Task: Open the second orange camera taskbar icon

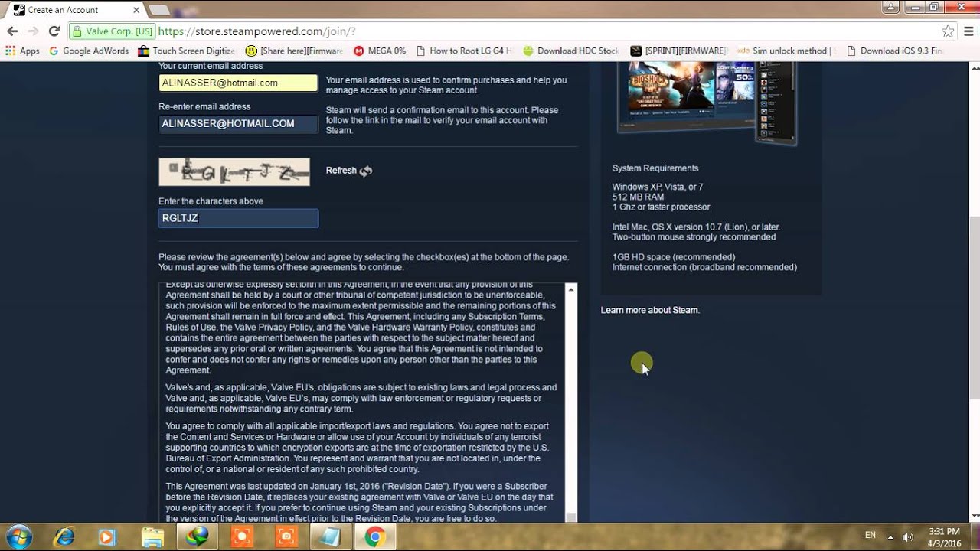Action: tap(286, 537)
